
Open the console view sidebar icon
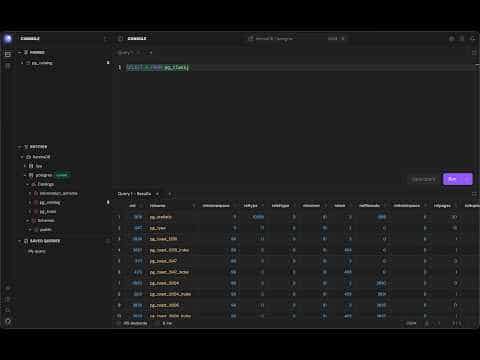[x=8, y=54]
